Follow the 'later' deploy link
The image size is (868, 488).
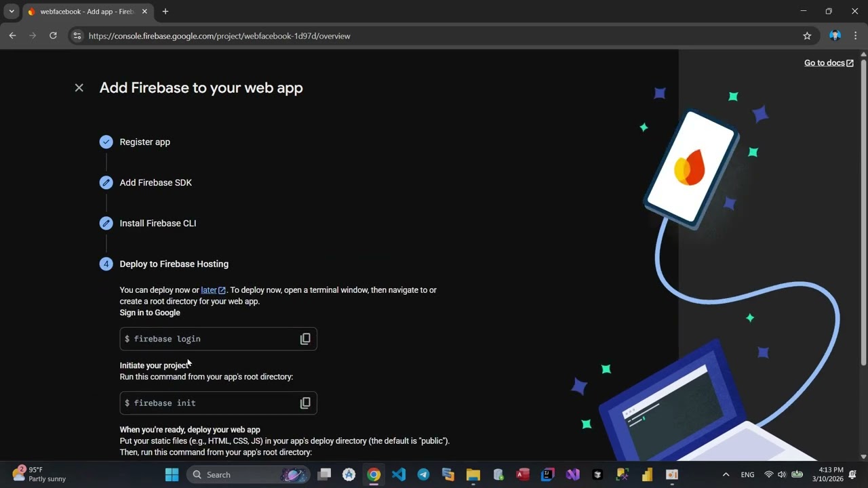point(213,290)
